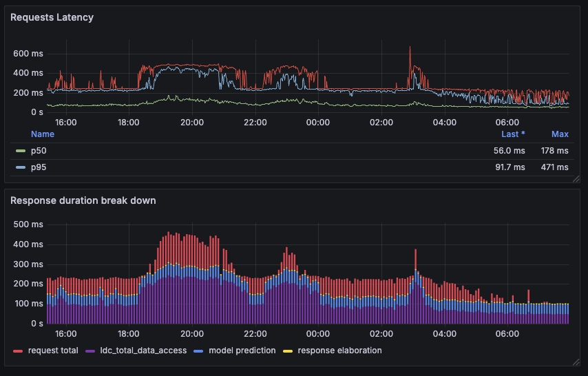The height and width of the screenshot is (376, 588).
Task: Click the 500 ms axis label in breakdown chart
Action: 28,224
